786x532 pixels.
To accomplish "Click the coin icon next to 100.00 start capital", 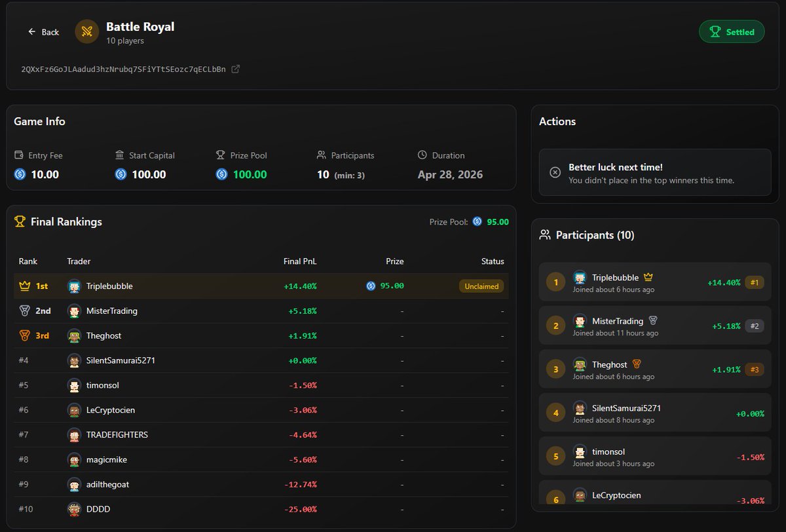I will pos(121,174).
